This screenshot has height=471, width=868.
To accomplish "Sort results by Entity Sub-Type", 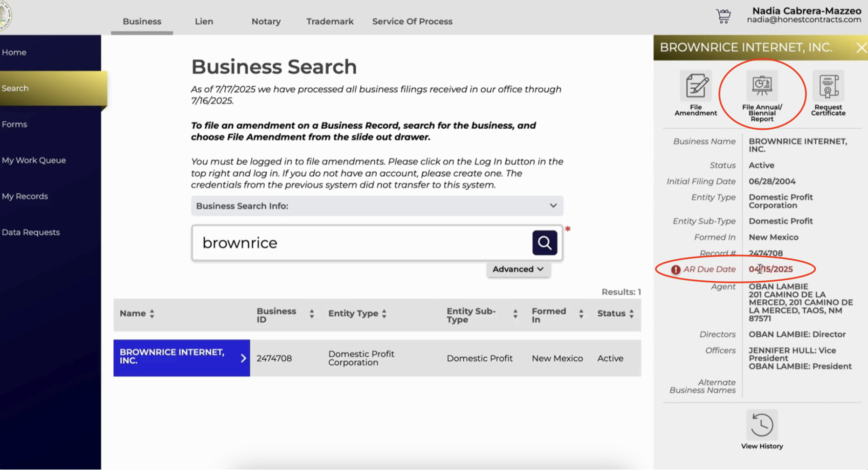I will pos(515,314).
